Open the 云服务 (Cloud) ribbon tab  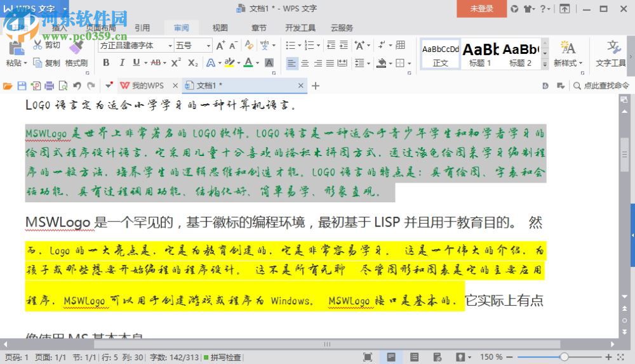(342, 27)
